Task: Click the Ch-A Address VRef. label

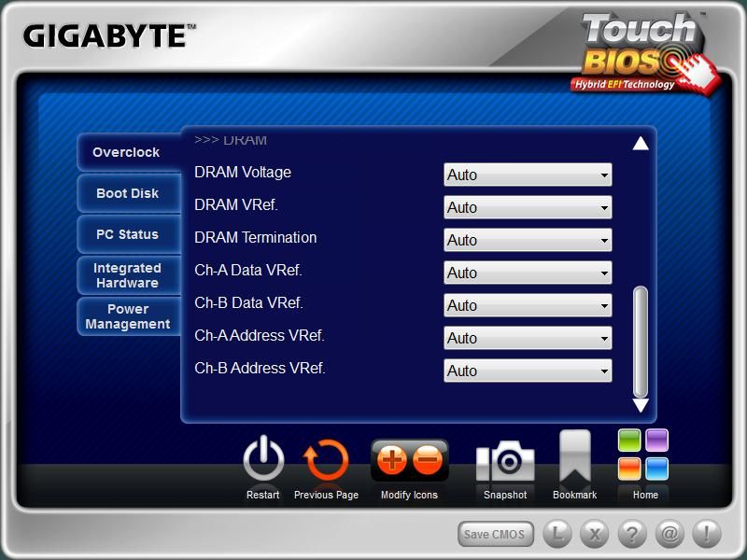Action: (260, 335)
